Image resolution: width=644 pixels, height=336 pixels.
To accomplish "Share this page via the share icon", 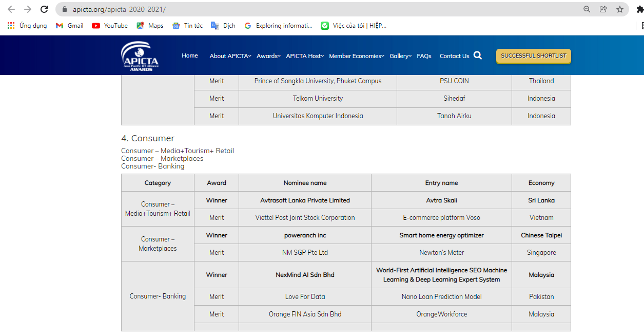I will point(603,9).
